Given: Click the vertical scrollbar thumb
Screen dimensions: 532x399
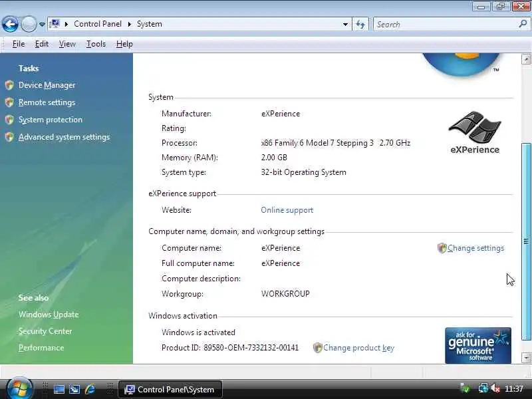Looking at the screenshot, I should [x=526, y=241].
